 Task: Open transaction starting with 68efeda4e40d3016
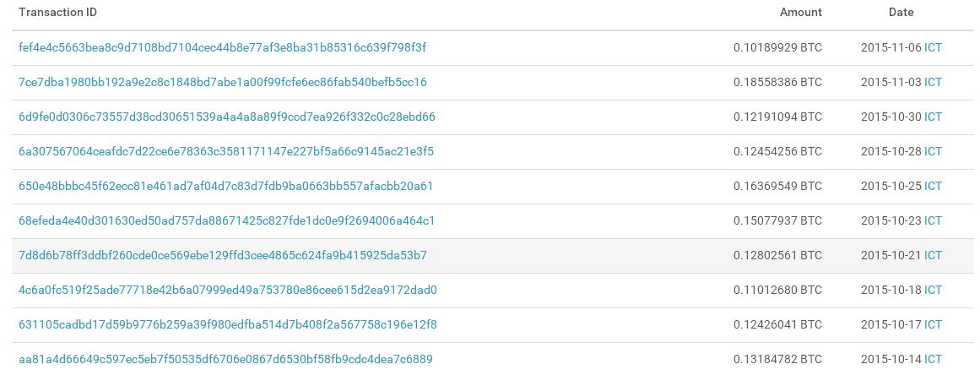click(226, 221)
